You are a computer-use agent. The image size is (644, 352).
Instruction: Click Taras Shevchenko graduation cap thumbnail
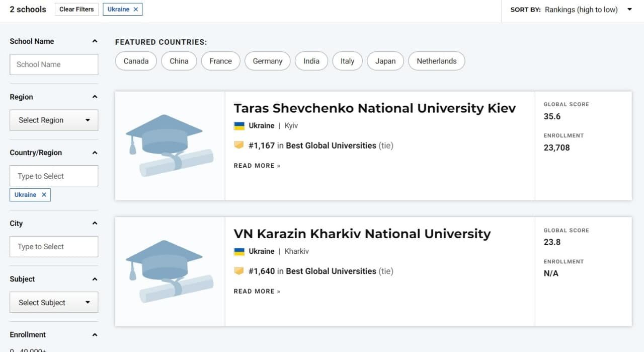click(169, 146)
